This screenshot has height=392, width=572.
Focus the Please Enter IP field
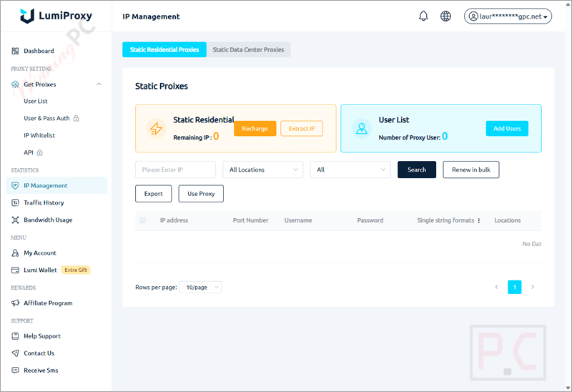tap(175, 170)
